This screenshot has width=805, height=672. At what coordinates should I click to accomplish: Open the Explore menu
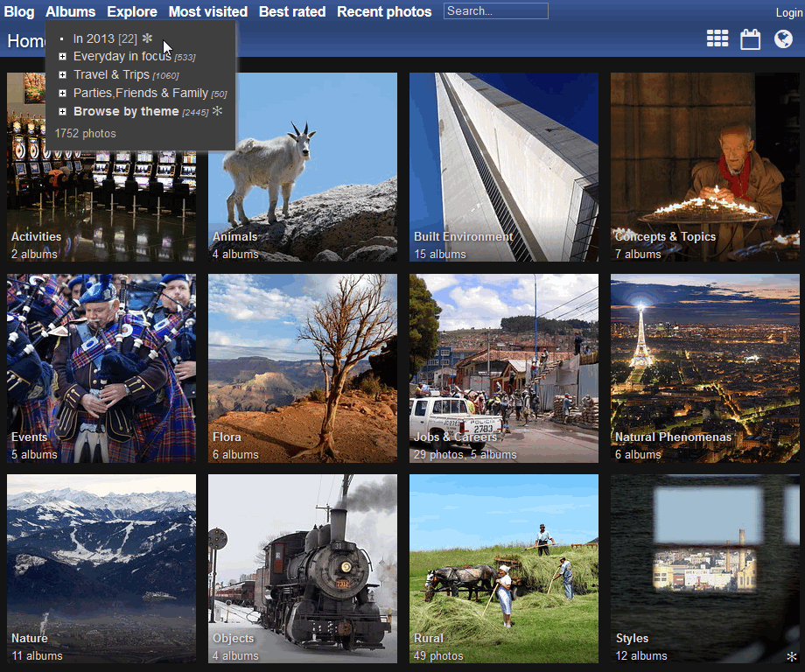click(132, 11)
